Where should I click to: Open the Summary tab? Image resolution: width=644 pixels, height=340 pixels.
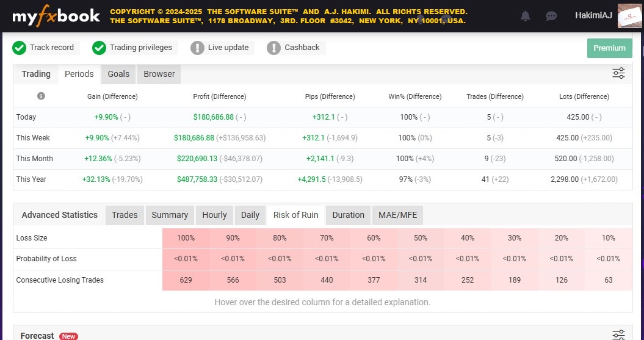[170, 215]
